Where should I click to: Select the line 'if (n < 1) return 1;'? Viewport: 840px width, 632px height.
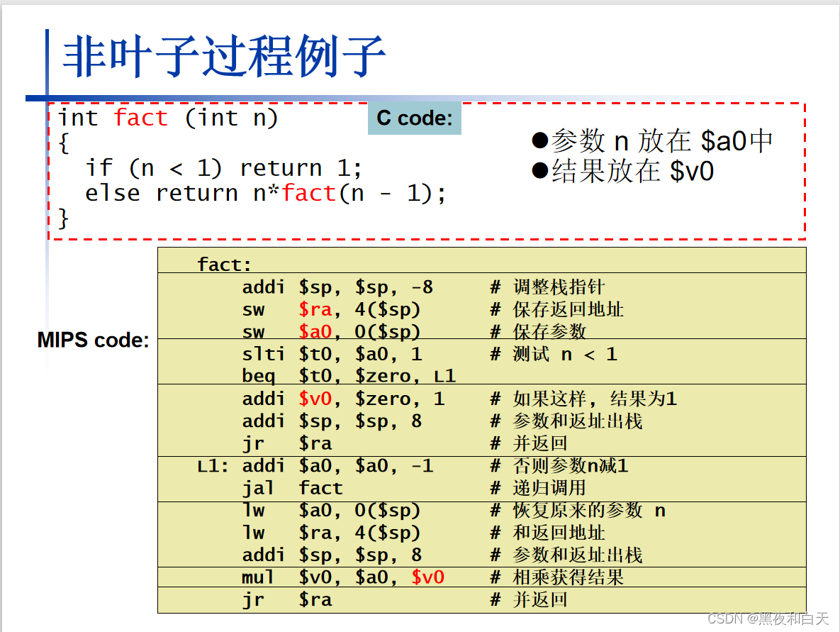pyautogui.click(x=224, y=168)
